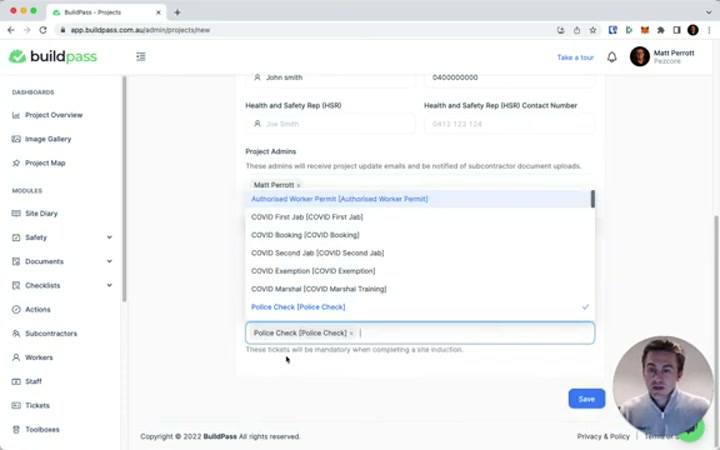Click the Staff icon
The width and height of the screenshot is (720, 450).
(x=16, y=381)
